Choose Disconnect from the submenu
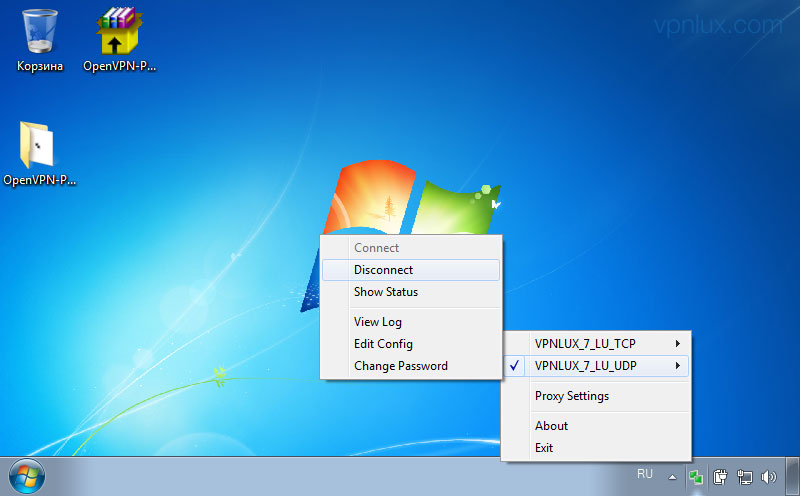This screenshot has width=800, height=496. click(411, 270)
